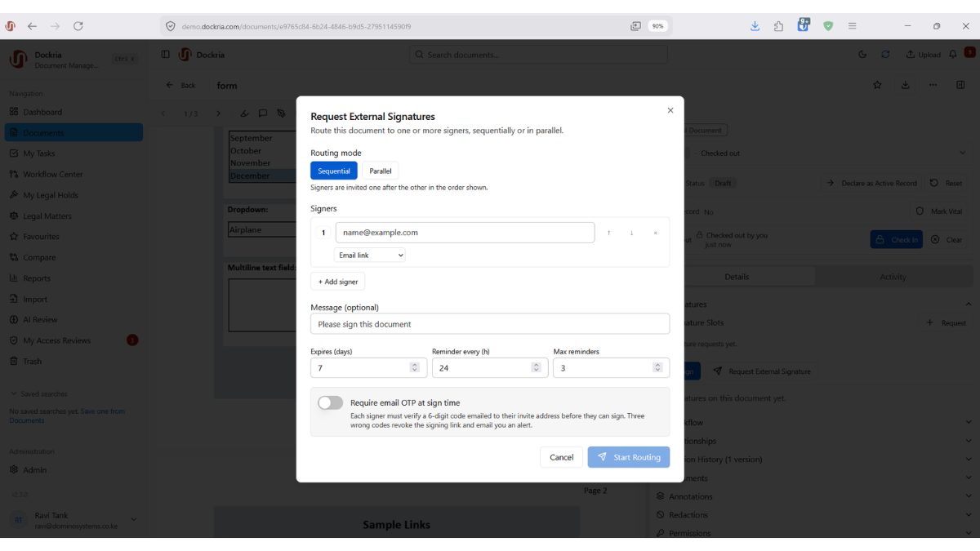The width and height of the screenshot is (980, 551).
Task: Click the Clear button
Action: pyautogui.click(x=947, y=240)
